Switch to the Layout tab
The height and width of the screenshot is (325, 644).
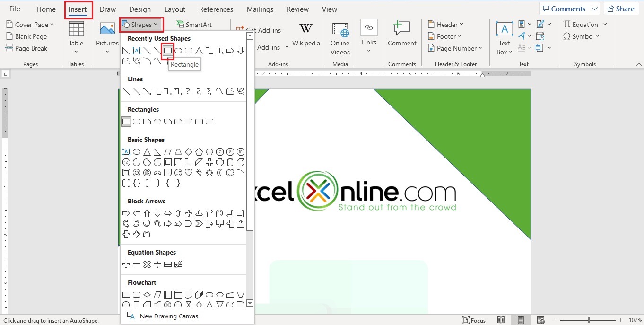click(175, 9)
